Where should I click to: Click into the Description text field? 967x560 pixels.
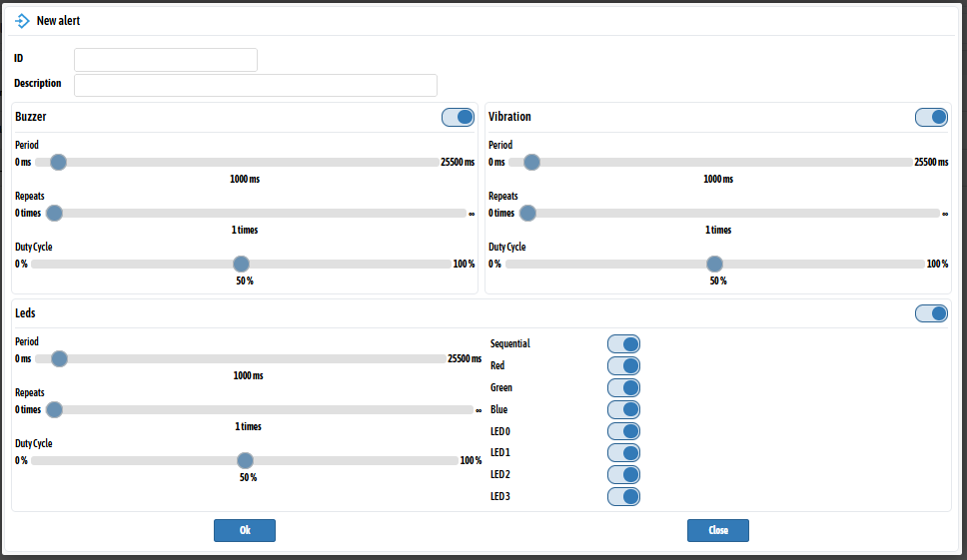256,85
